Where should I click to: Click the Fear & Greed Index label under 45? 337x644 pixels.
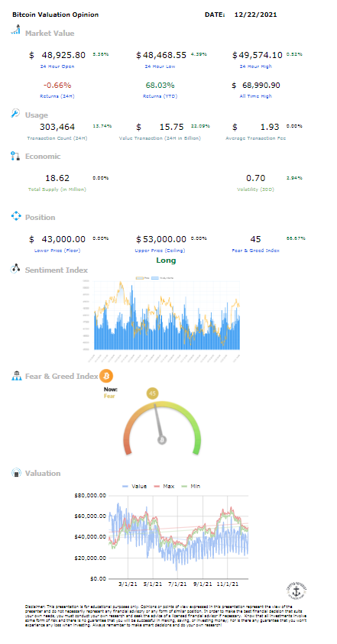coord(255,251)
